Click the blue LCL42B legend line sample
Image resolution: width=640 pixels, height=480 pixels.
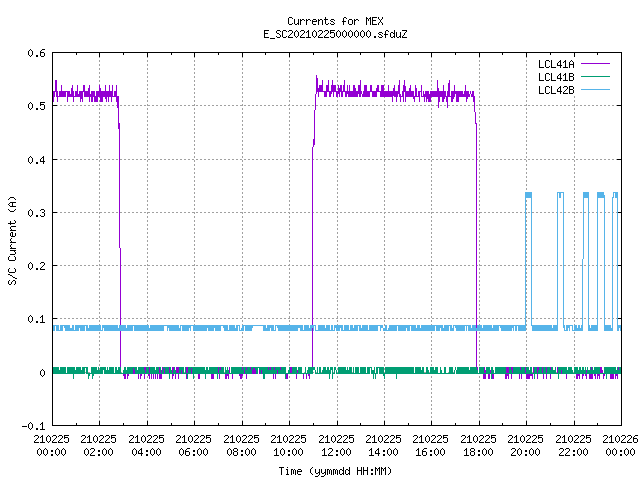pyautogui.click(x=596, y=90)
